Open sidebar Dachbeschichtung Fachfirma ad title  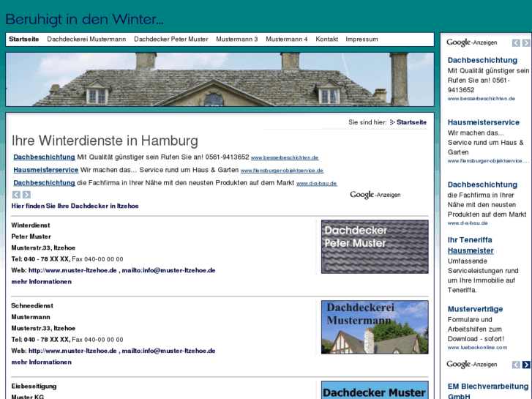point(482,184)
